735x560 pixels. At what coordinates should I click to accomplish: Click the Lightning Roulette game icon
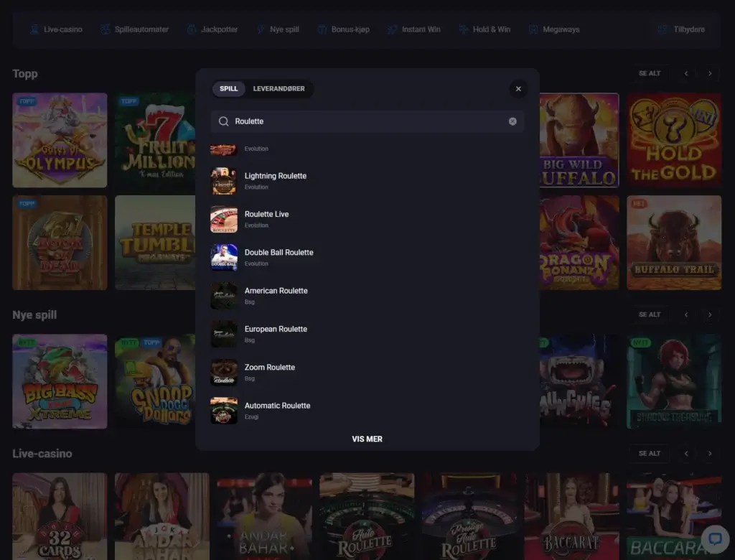[224, 181]
